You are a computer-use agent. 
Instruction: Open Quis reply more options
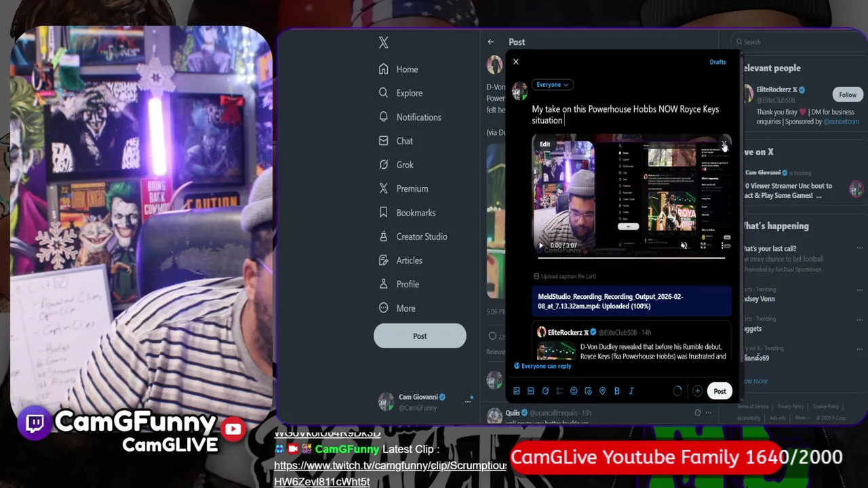coord(709,413)
